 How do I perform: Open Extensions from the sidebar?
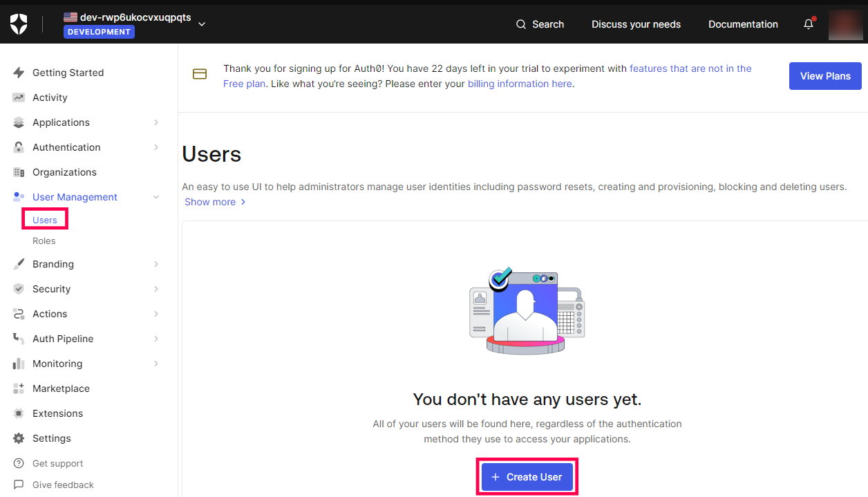click(x=57, y=413)
